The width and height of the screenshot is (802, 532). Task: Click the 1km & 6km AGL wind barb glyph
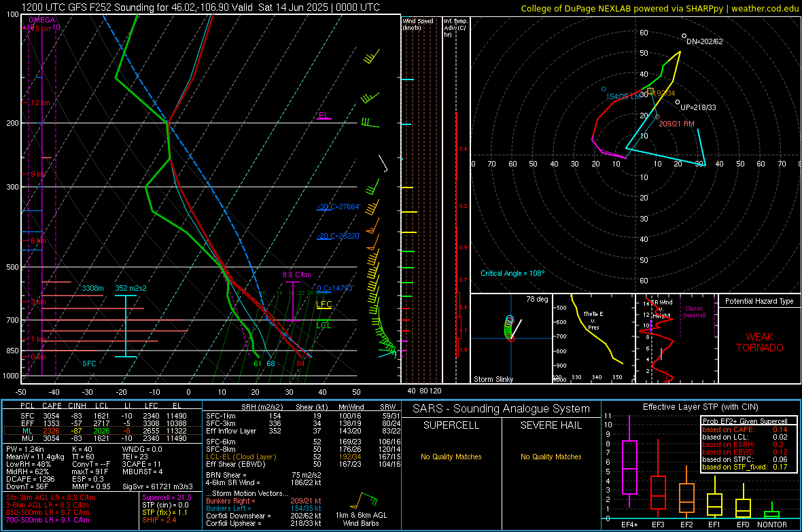(x=364, y=501)
